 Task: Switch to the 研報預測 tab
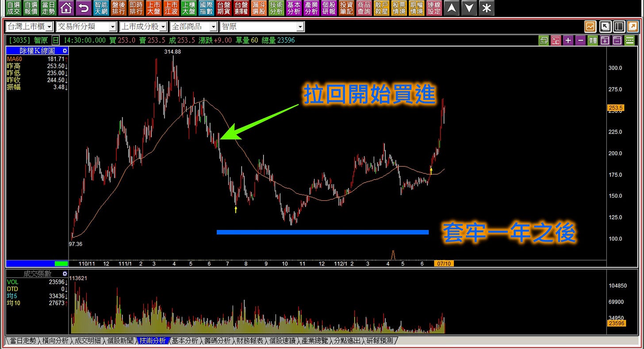[x=380, y=341]
